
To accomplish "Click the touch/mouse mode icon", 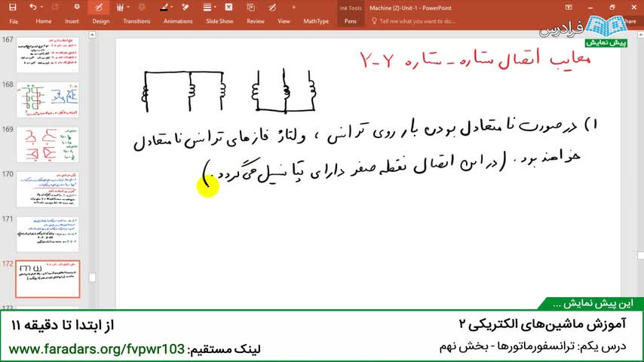I will coord(77,7).
